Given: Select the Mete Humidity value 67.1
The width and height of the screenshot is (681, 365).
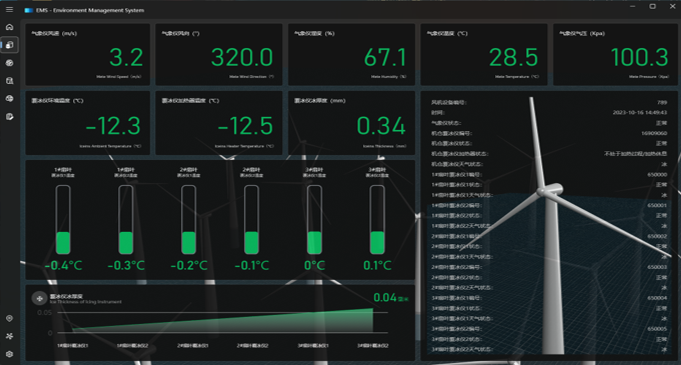Looking at the screenshot, I should tap(385, 57).
